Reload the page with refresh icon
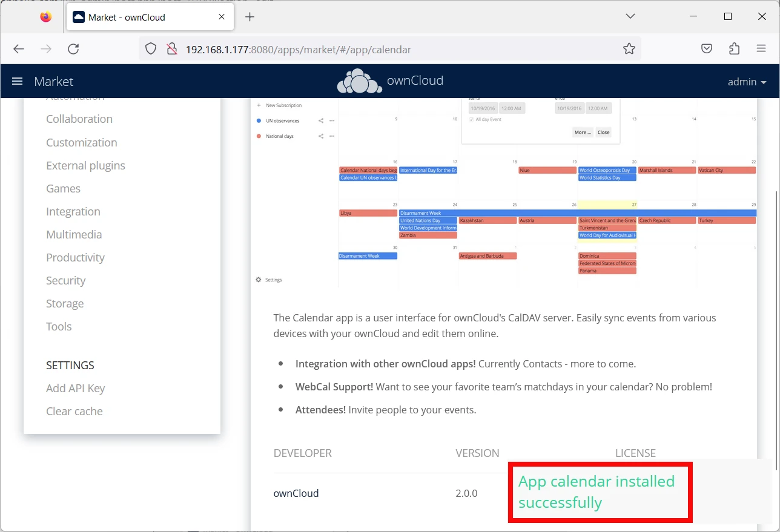The width and height of the screenshot is (780, 532). coord(73,49)
